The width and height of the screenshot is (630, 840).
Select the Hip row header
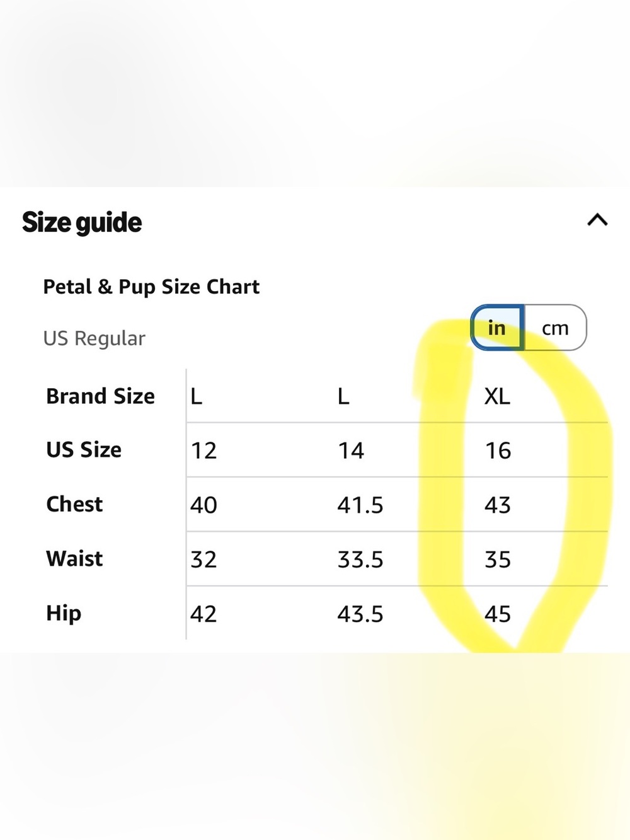coord(64,613)
